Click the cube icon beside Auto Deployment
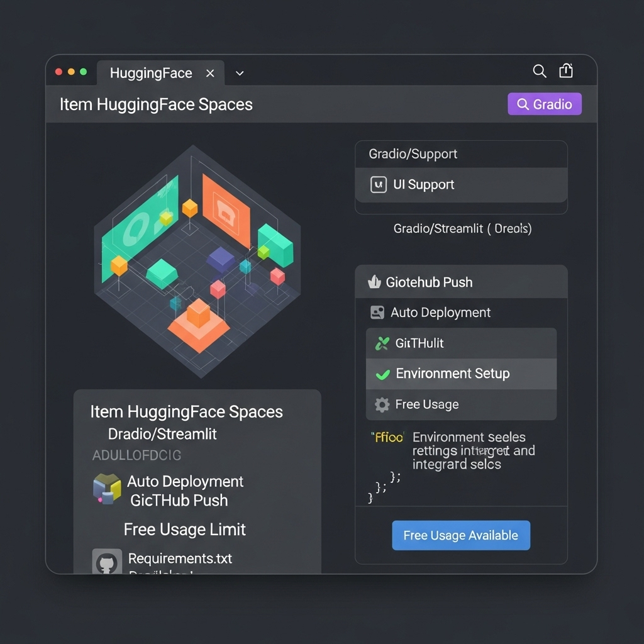This screenshot has width=644, height=644. pyautogui.click(x=107, y=490)
